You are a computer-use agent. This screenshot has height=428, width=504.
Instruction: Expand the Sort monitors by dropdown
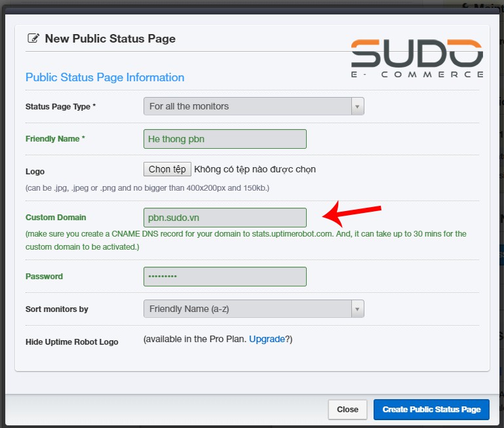(253, 309)
